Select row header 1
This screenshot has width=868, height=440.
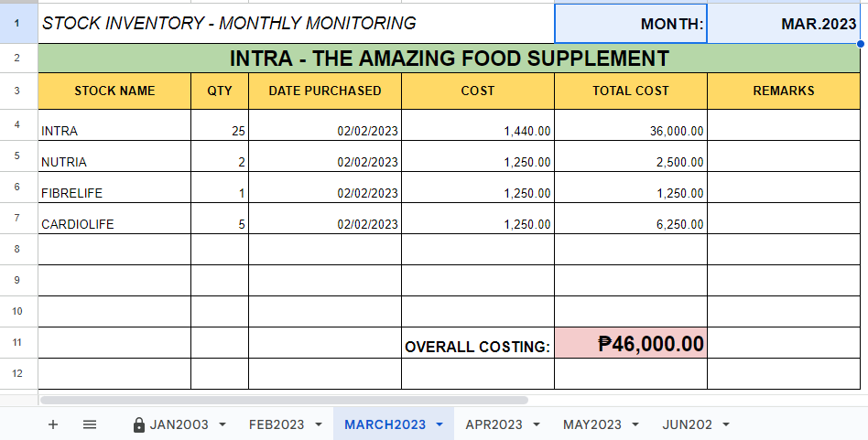coord(19,23)
